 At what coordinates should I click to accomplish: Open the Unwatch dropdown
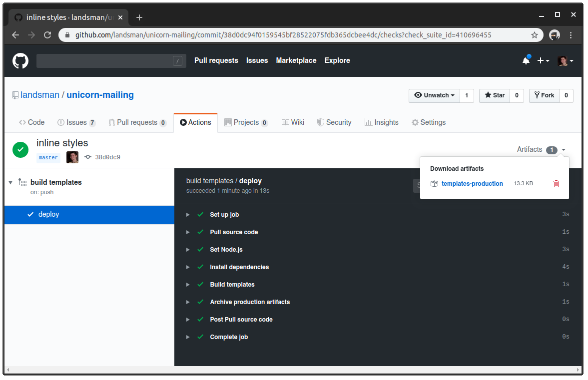click(434, 95)
